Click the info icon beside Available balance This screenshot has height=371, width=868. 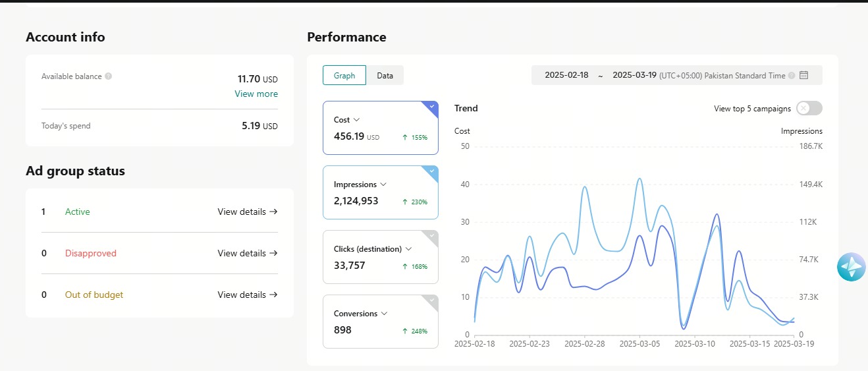pyautogui.click(x=109, y=76)
